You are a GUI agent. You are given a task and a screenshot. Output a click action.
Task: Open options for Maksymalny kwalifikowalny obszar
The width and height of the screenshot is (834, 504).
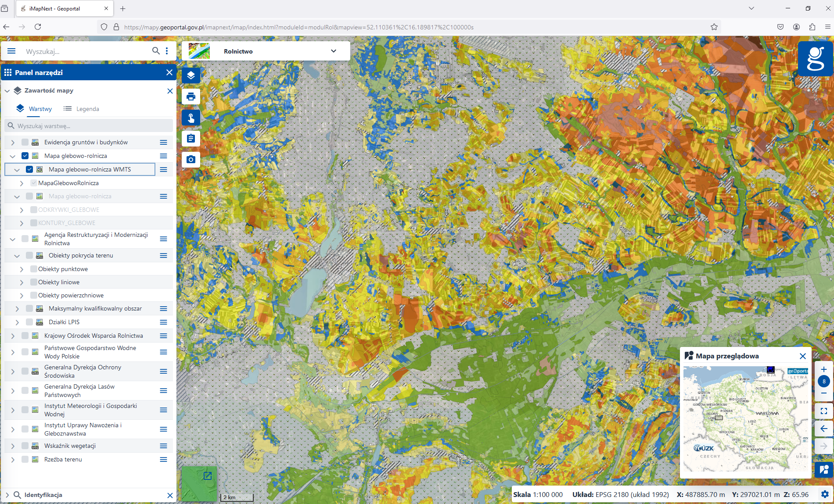(164, 309)
